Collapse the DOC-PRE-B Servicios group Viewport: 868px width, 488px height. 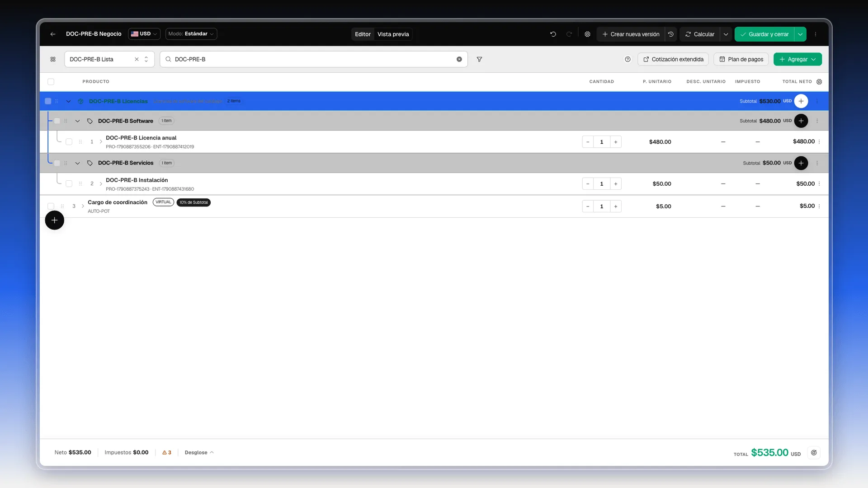click(77, 163)
